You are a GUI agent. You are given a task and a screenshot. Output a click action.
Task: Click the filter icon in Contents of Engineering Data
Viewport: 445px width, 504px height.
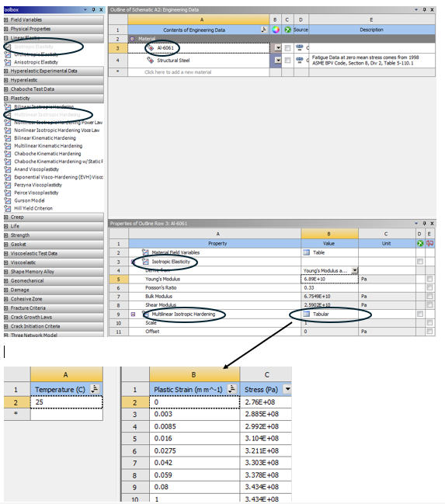point(264,30)
